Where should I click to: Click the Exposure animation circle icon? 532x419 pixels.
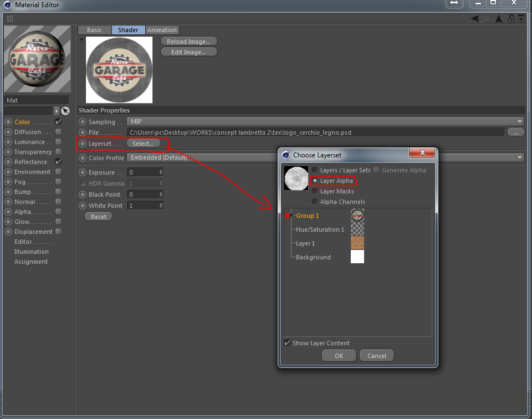click(83, 172)
